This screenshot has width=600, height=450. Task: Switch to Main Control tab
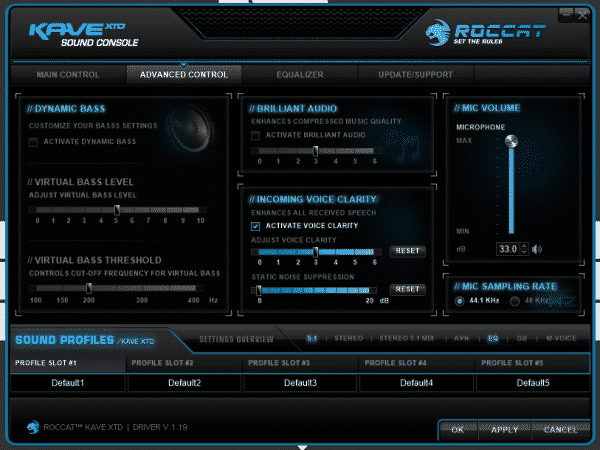click(68, 75)
